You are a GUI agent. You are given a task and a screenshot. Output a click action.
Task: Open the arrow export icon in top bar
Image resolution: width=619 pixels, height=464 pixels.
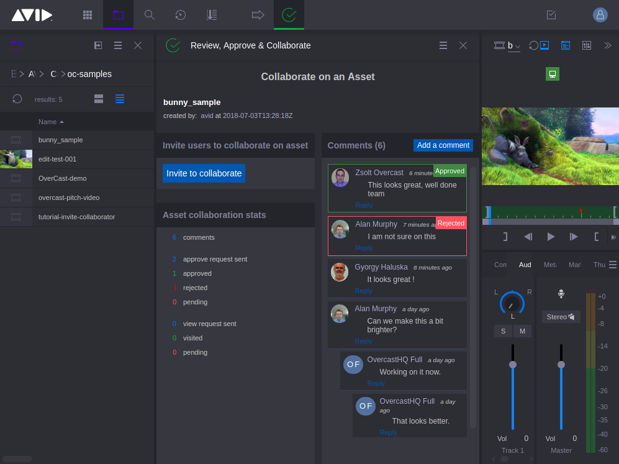click(x=258, y=15)
